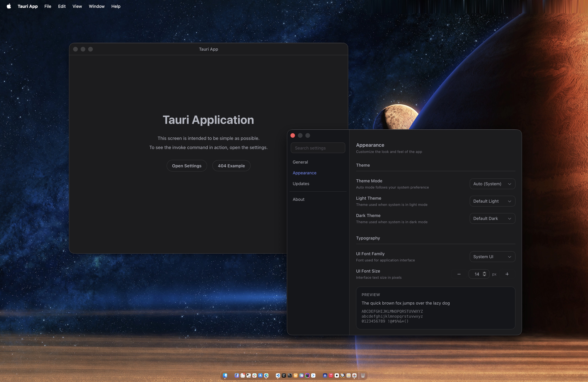The image size is (588, 382).
Task: Click the PREVIEW label
Action: [371, 295]
